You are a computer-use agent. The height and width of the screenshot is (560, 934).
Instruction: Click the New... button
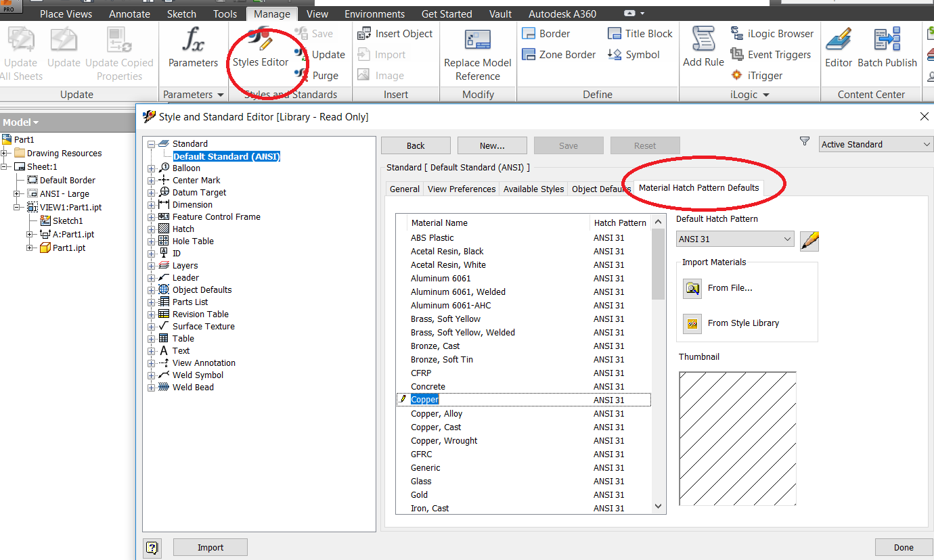492,145
